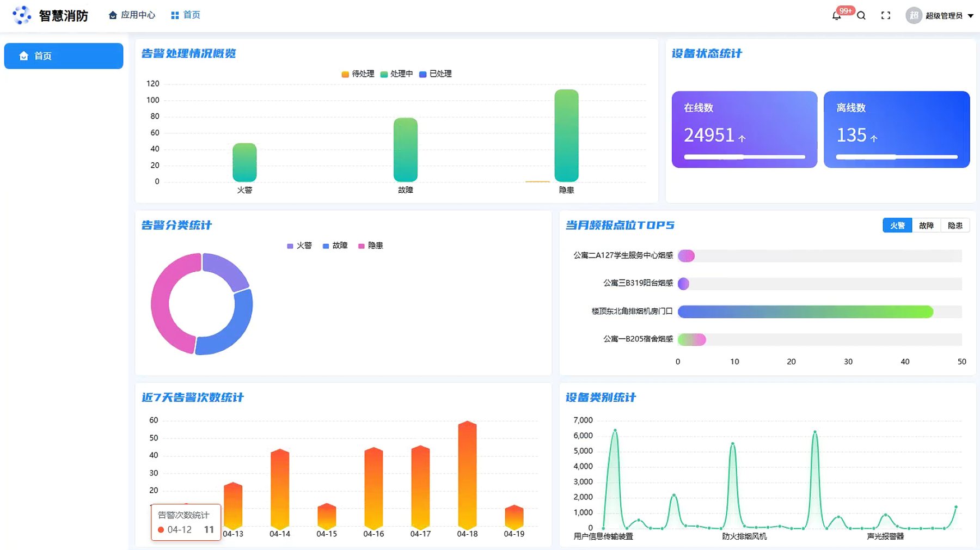Expand the 超级管理员 user dropdown arrow
980x550 pixels.
pos(970,16)
